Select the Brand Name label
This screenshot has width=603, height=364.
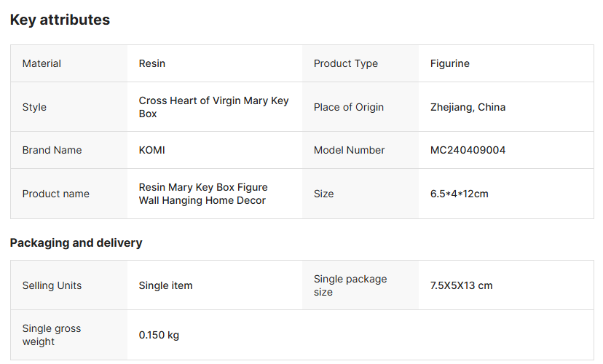(x=52, y=150)
